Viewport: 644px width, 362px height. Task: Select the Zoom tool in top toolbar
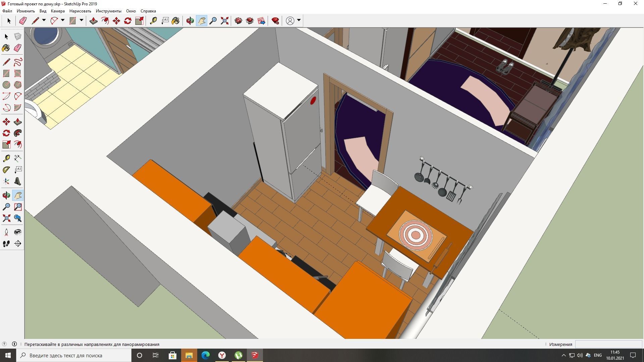(213, 21)
